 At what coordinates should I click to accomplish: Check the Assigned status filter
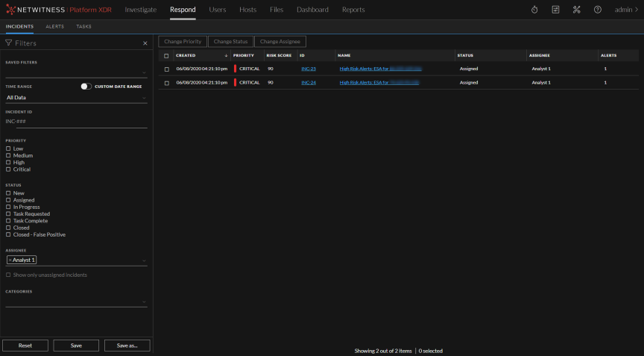[8, 200]
